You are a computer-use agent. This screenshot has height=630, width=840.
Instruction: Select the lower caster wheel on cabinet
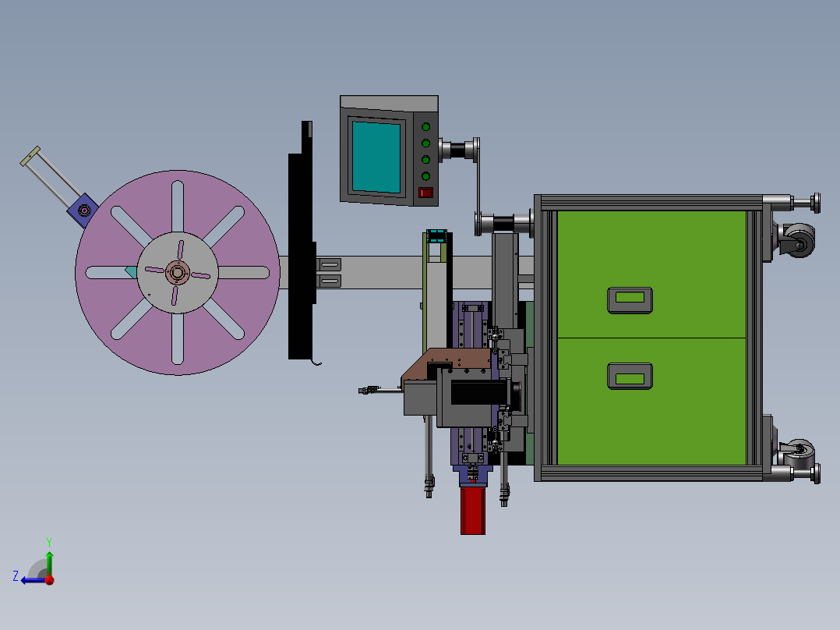pos(798,454)
